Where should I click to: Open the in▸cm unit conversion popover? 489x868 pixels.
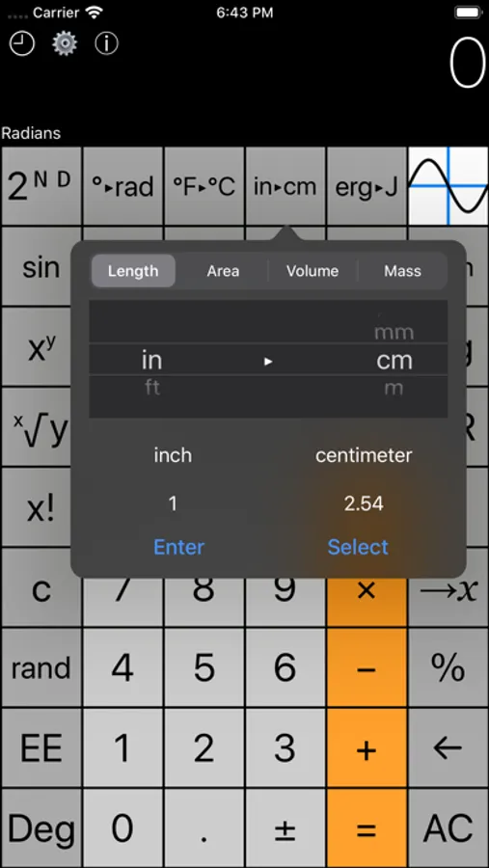pos(285,186)
